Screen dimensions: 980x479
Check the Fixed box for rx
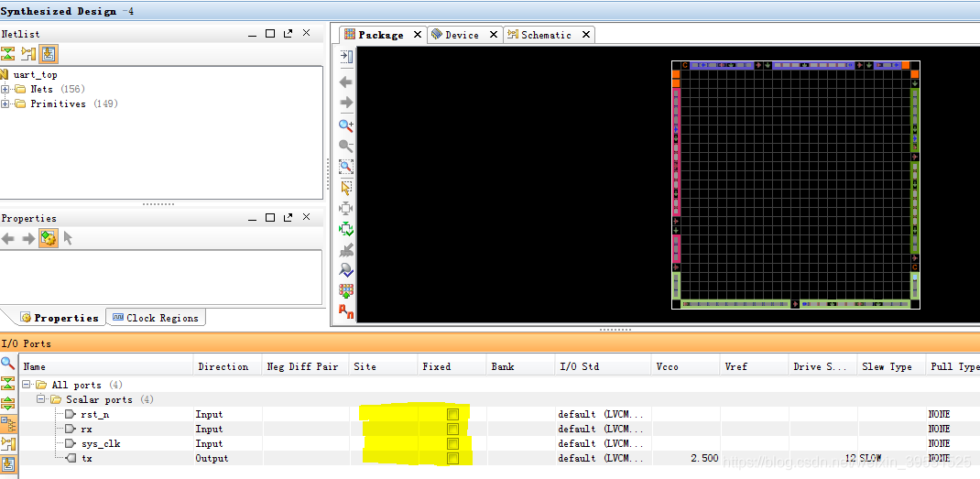(x=452, y=429)
